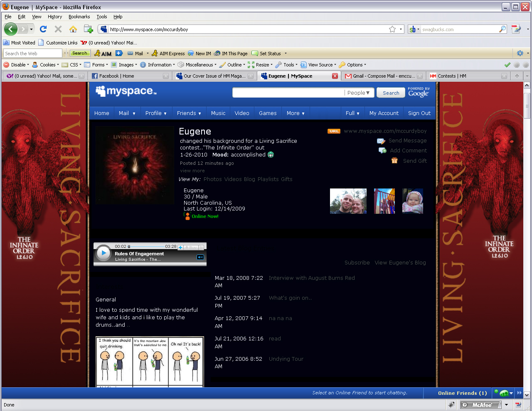
Task: Click the baby photo thumbnail
Action: tap(412, 201)
